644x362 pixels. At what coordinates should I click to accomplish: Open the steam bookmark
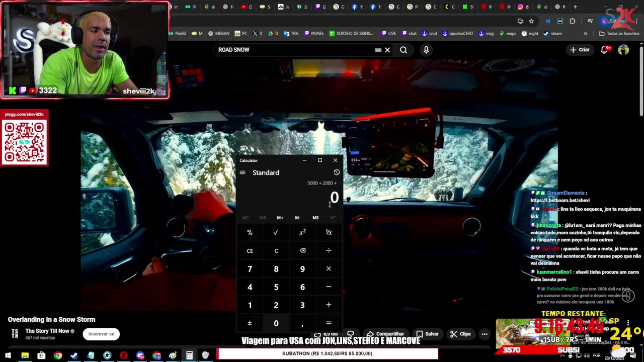(552, 33)
